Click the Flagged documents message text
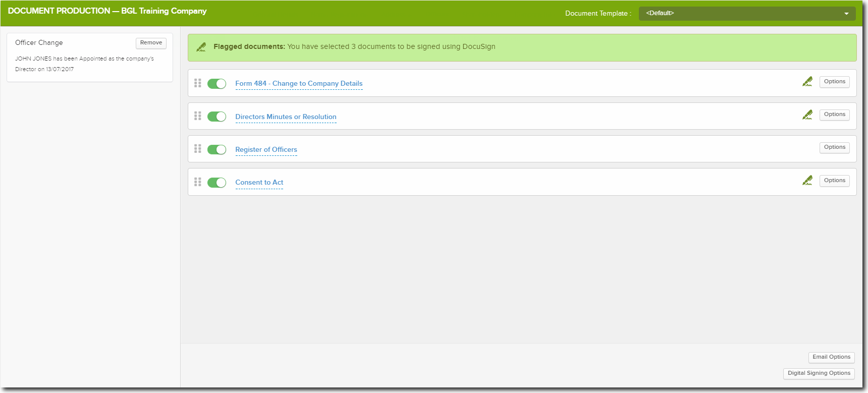 tap(354, 47)
